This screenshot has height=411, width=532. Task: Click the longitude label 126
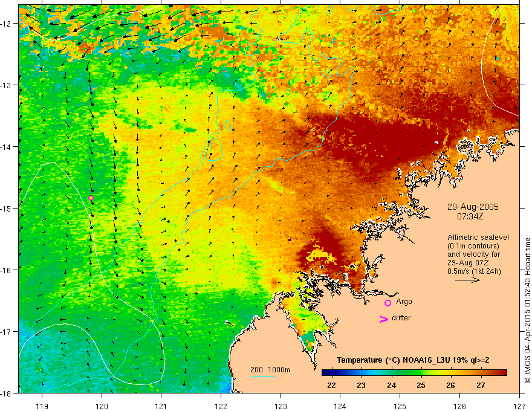(x=459, y=406)
